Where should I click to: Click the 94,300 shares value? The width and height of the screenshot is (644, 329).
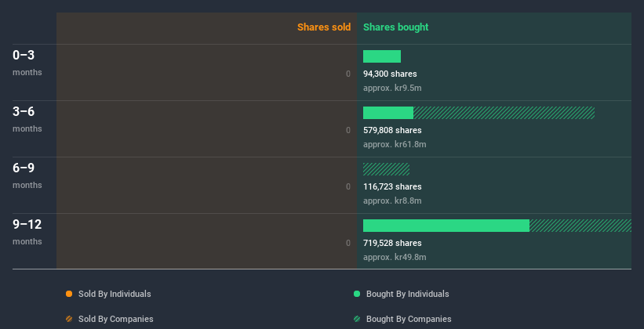click(x=390, y=74)
